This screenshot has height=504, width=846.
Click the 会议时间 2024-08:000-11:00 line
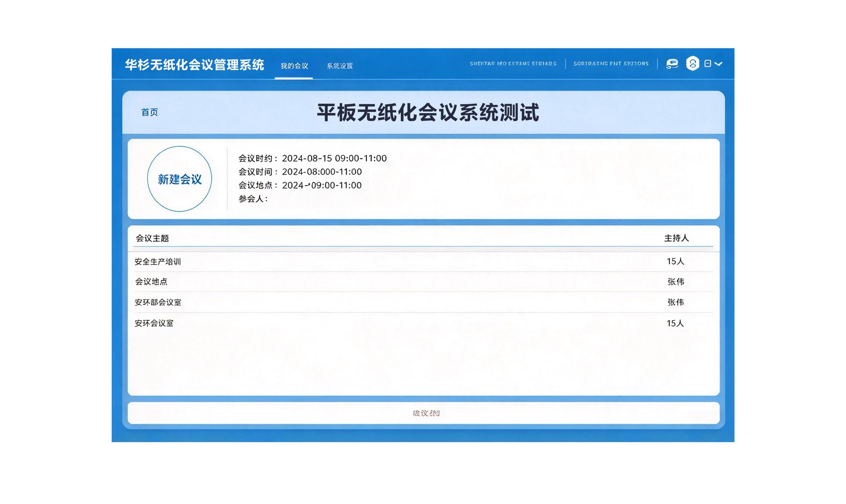coord(300,172)
